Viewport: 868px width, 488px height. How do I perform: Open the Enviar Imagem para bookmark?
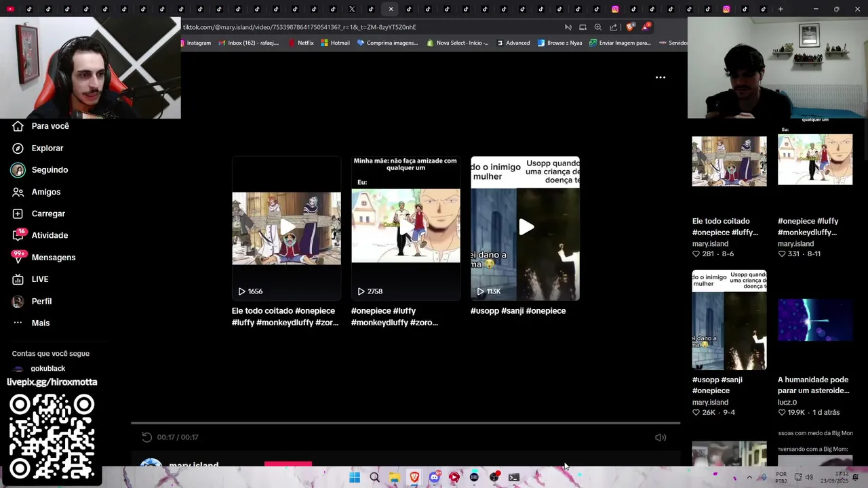pos(620,43)
